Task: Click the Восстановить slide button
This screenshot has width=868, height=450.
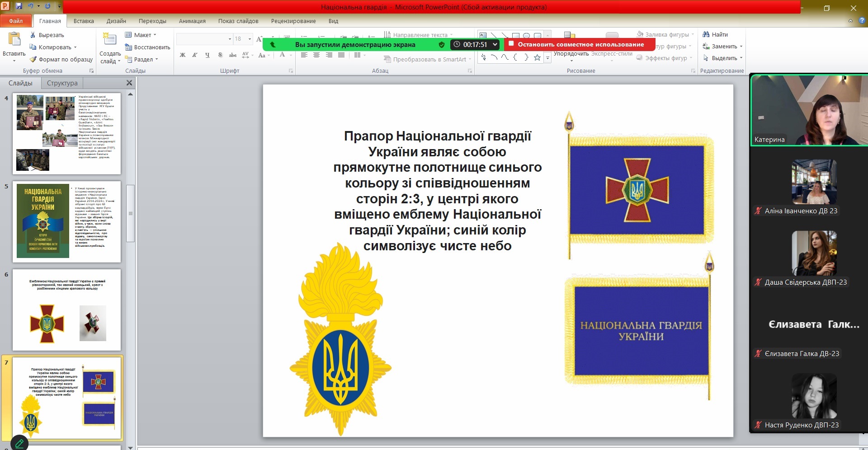Action: pyautogui.click(x=147, y=47)
